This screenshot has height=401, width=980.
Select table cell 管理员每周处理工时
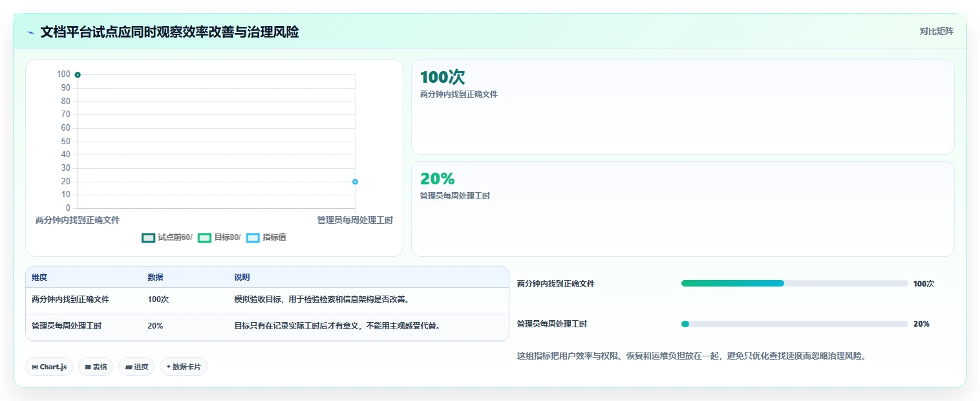67,326
